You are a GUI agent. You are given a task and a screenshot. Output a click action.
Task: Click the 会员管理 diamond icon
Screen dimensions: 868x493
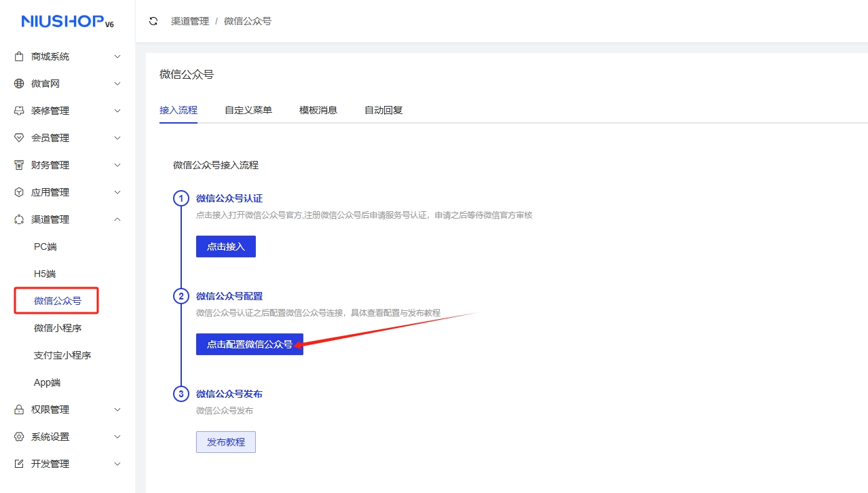pos(19,138)
